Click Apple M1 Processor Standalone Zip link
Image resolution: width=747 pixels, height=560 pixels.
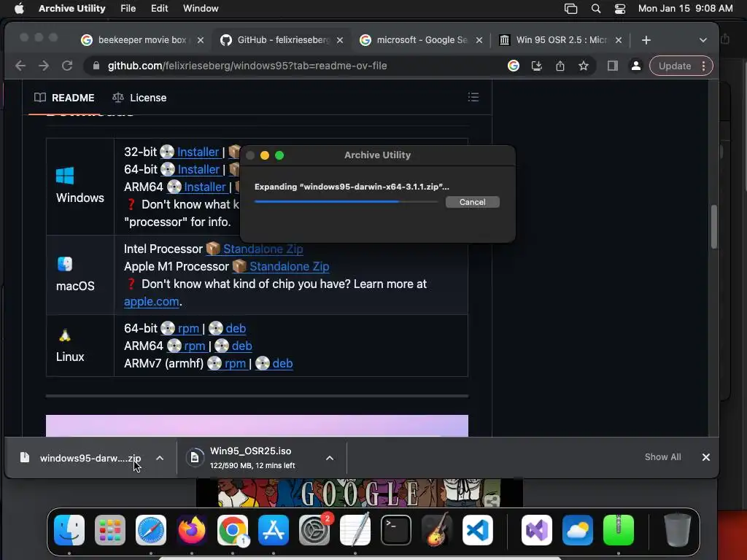pyautogui.click(x=289, y=267)
